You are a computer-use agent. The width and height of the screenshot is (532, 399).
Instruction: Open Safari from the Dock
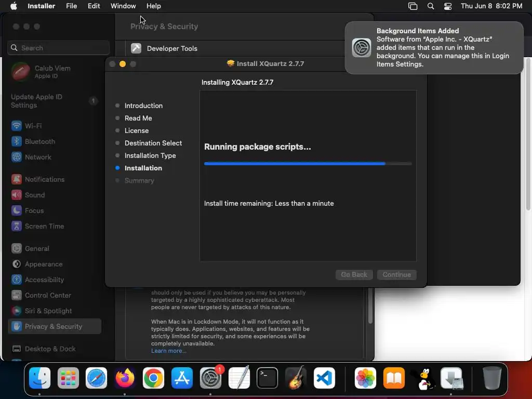click(x=96, y=378)
